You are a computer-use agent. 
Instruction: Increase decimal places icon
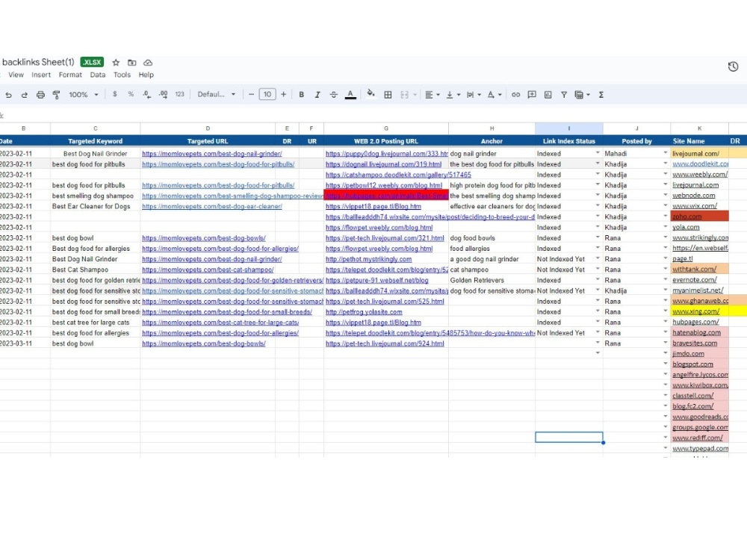pos(163,94)
